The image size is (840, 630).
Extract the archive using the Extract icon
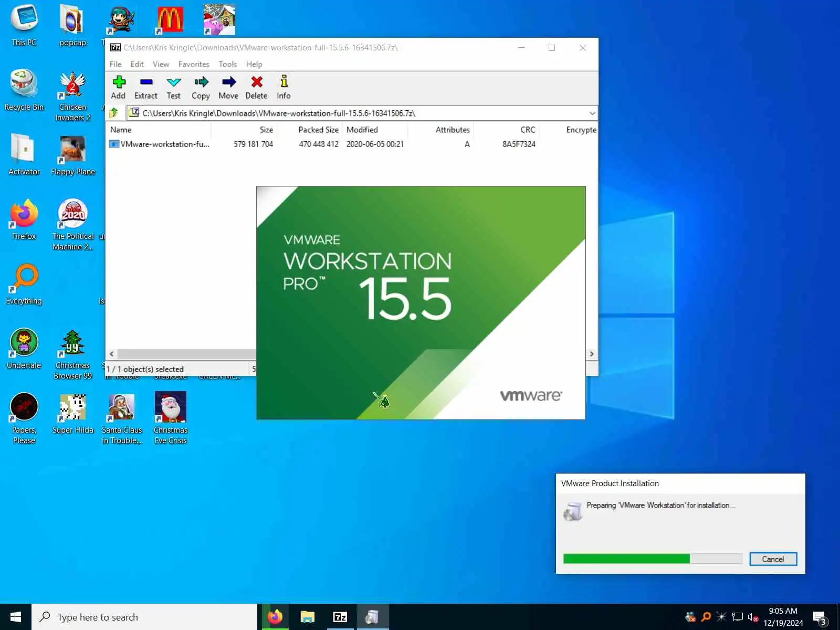145,87
